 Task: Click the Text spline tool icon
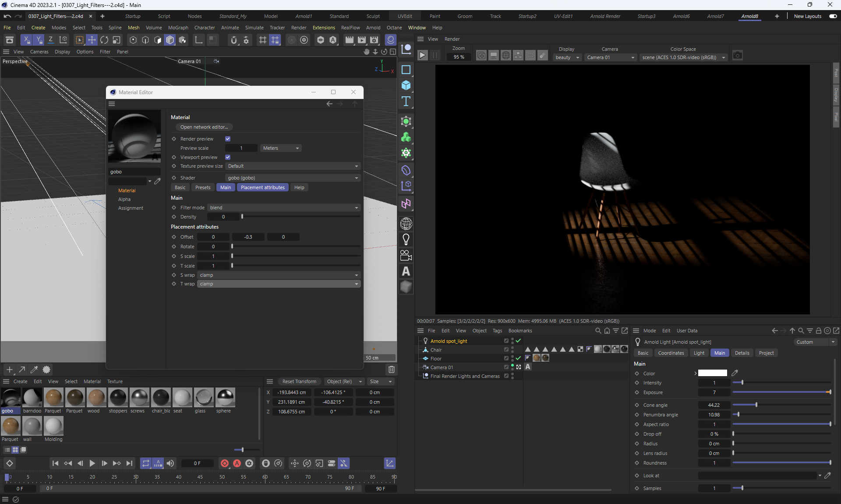tap(406, 102)
